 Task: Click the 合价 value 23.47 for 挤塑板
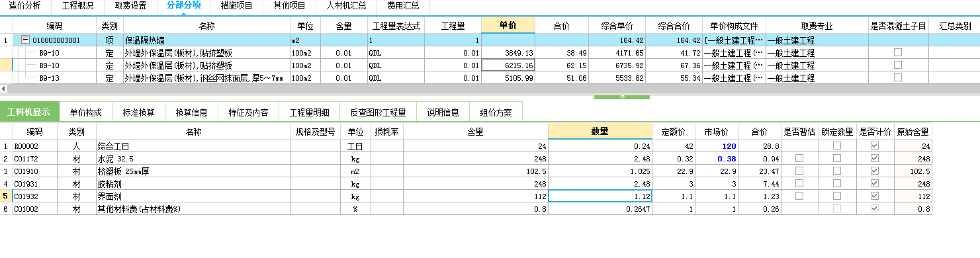760,171
